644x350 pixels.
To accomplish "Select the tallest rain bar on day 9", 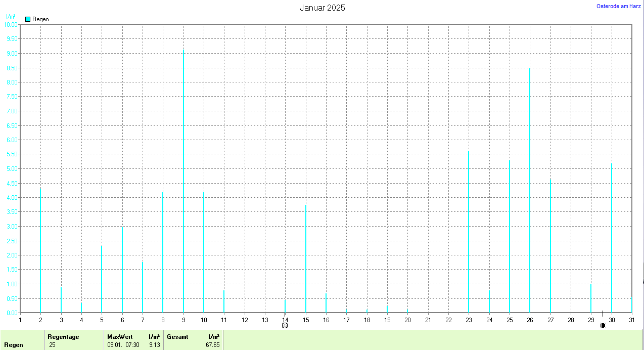I will pos(183,182).
